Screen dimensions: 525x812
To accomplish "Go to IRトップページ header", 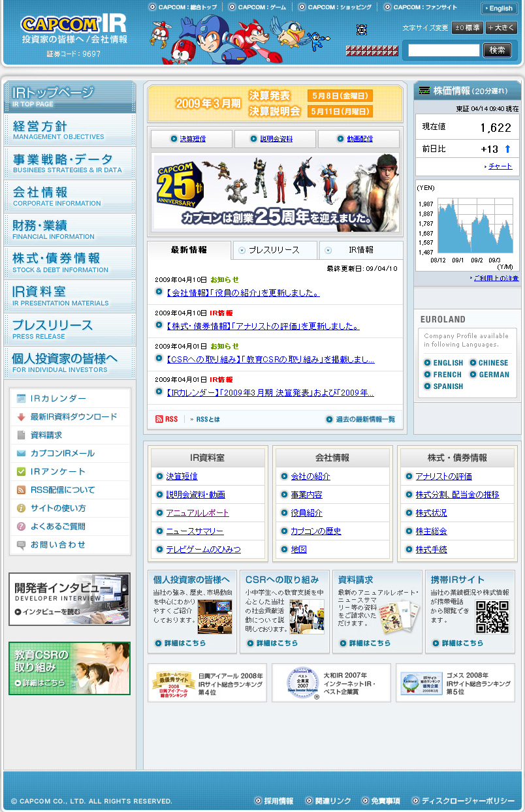I will pos(70,97).
